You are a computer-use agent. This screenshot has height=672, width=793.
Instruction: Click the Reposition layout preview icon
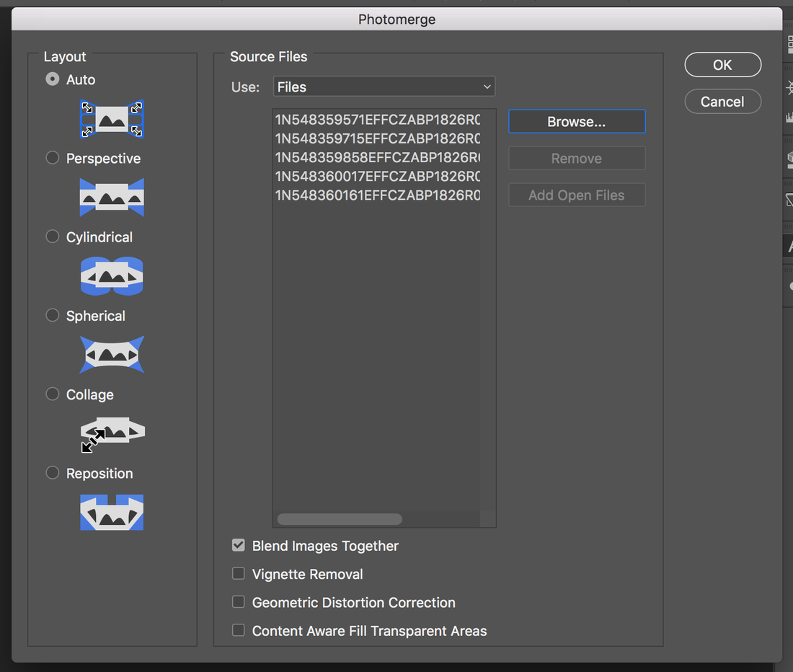112,512
